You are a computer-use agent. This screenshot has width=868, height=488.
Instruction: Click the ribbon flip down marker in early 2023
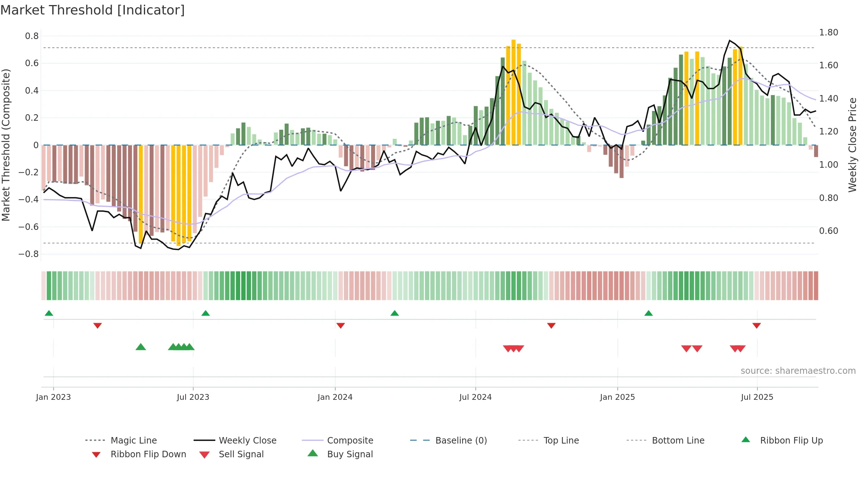point(97,326)
